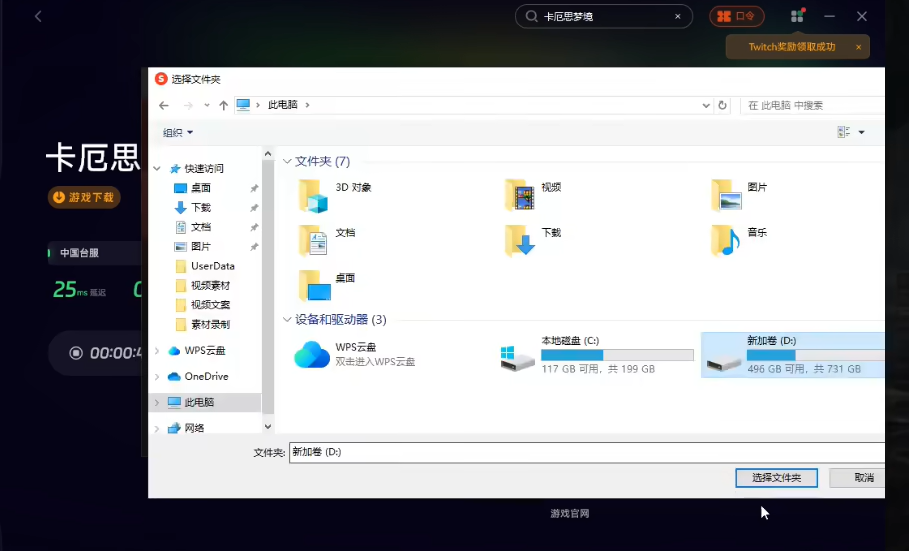Dismiss the Twitch奖励领取成功 notification
This screenshot has height=551, width=909.
click(x=858, y=47)
